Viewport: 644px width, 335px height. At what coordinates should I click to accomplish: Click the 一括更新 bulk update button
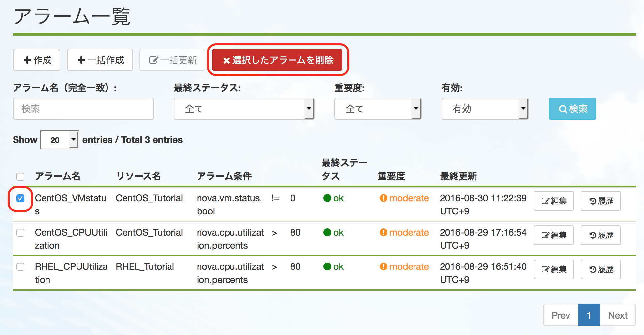pos(172,60)
